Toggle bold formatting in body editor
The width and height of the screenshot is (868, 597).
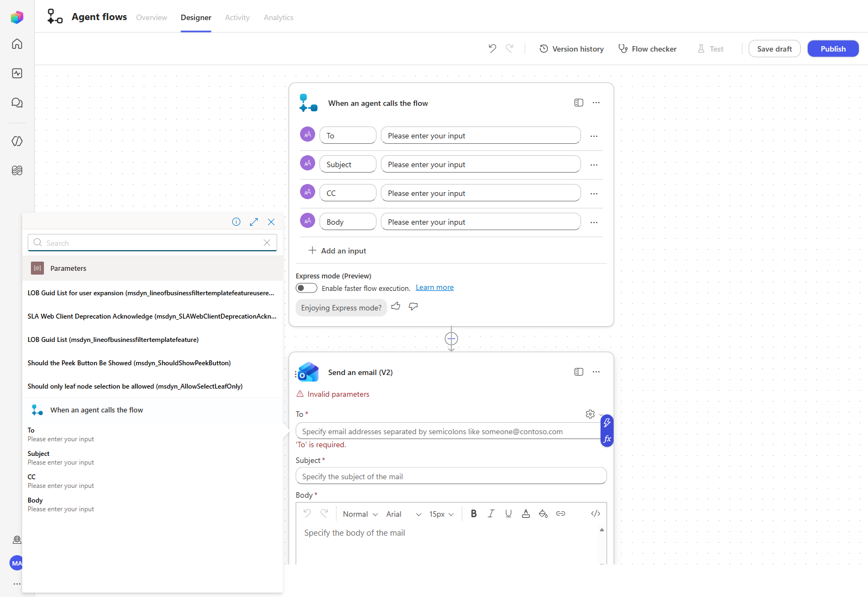click(x=474, y=513)
